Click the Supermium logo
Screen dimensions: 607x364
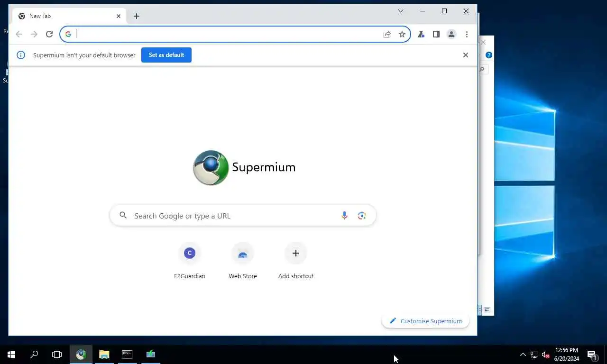(244, 167)
